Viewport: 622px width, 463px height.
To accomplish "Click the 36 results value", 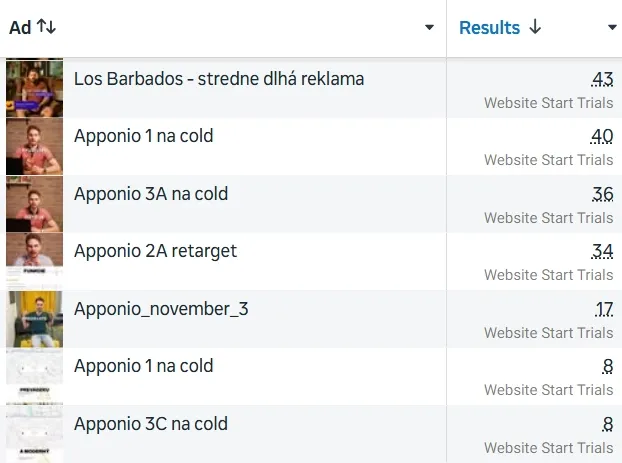I will (603, 194).
